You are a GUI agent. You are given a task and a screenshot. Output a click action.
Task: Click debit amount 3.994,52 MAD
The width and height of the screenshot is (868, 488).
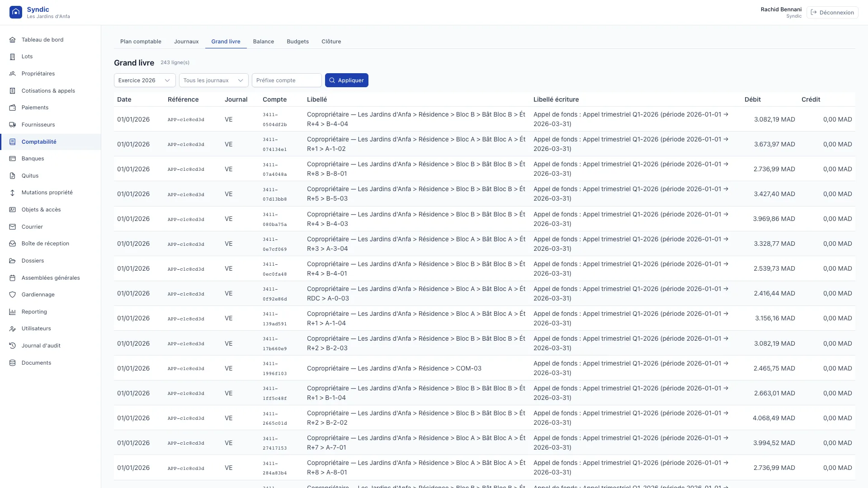pos(774,443)
